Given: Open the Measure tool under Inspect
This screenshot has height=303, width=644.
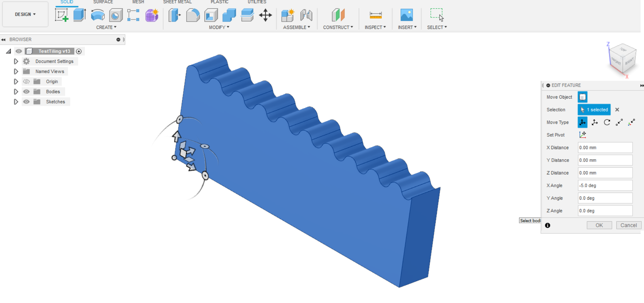Looking at the screenshot, I should tap(375, 15).
